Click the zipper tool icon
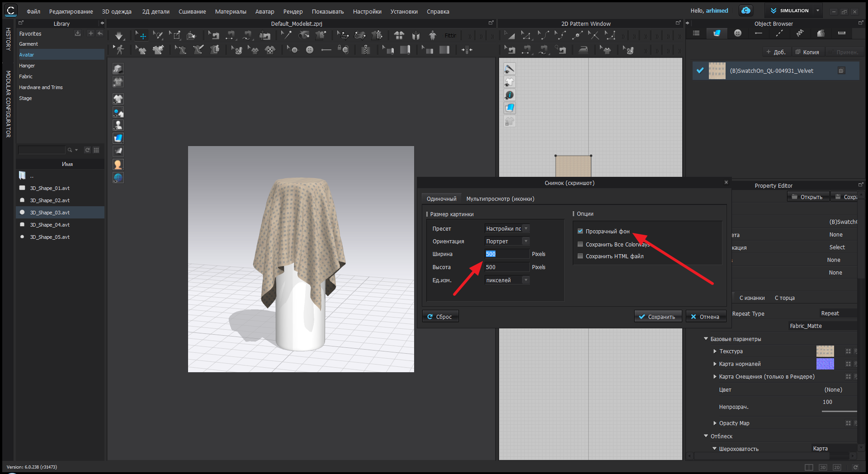 [x=366, y=50]
